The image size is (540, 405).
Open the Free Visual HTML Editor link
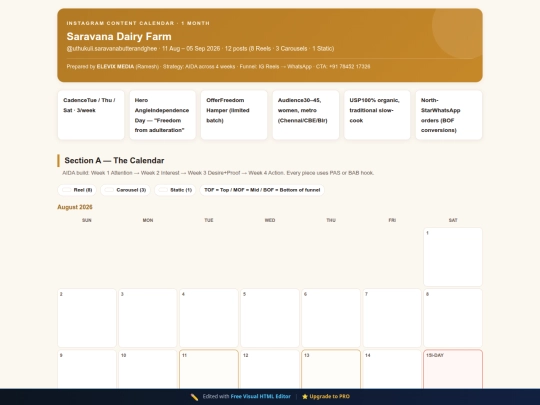[x=260, y=396]
